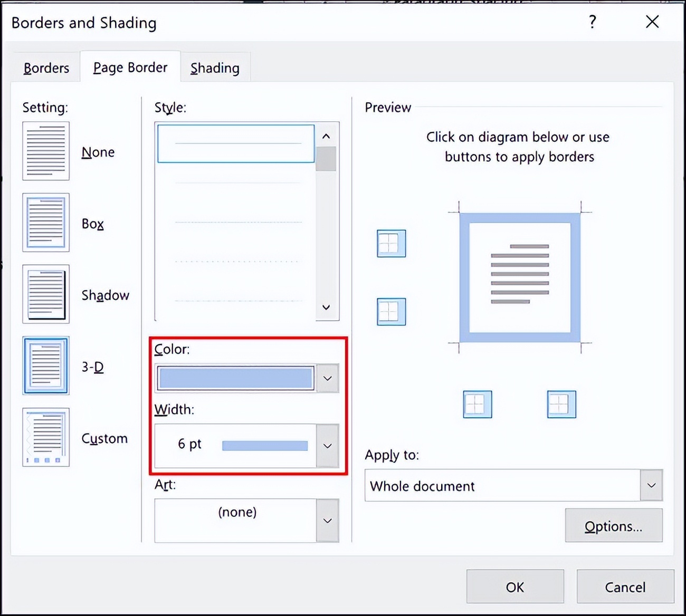
Task: Open the Art dropdown
Action: 328,520
